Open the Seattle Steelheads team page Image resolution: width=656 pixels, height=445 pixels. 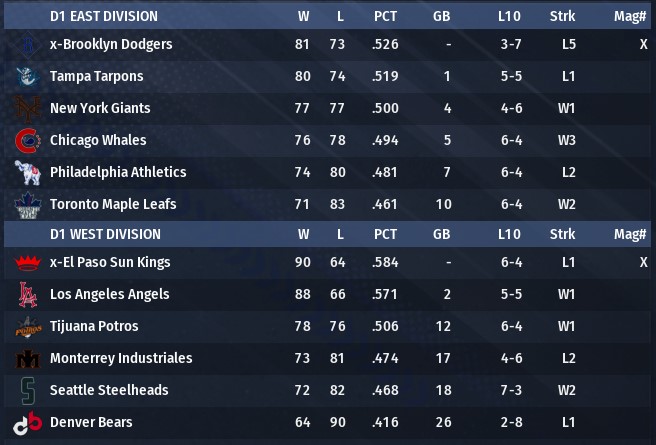click(x=109, y=391)
